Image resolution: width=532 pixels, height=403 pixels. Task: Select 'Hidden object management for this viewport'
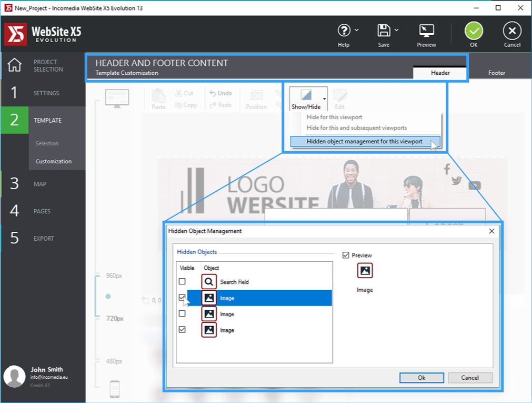point(365,141)
